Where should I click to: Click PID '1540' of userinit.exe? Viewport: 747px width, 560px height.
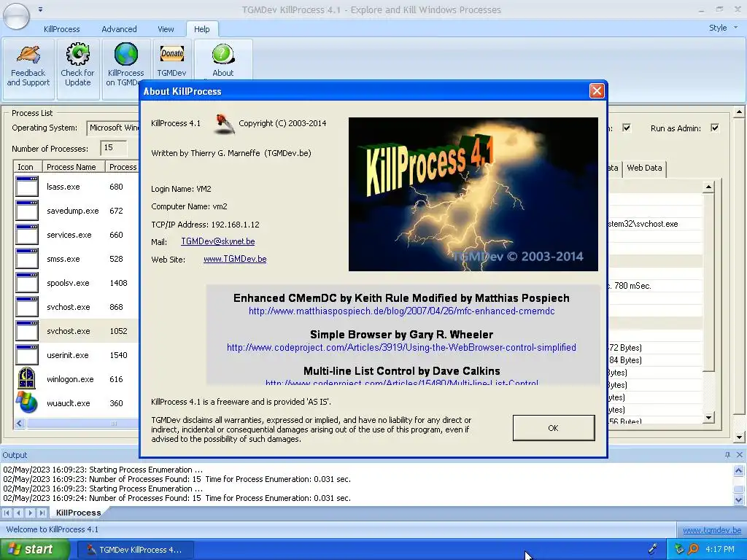coord(118,355)
